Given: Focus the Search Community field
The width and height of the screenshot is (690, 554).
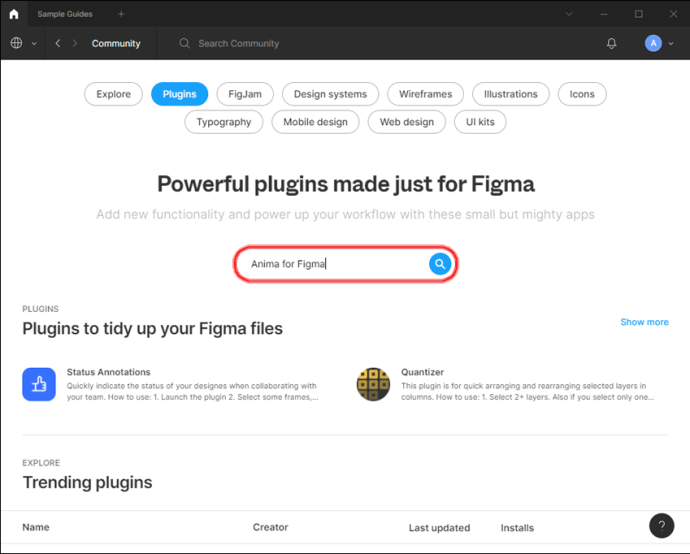Looking at the screenshot, I should coord(239,43).
